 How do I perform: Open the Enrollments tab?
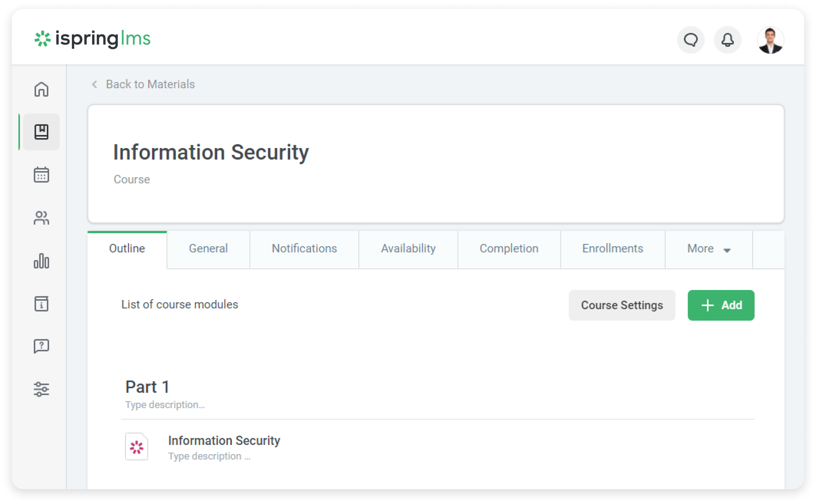click(612, 249)
